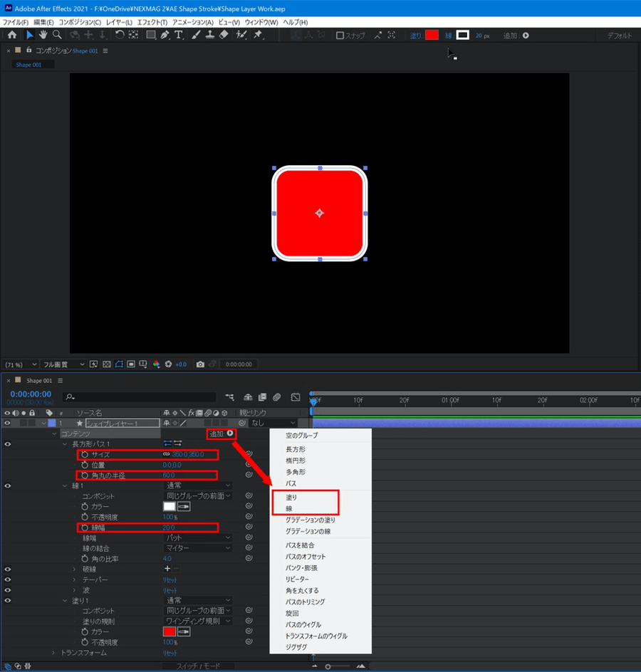This screenshot has height=672, width=641.
Task: Choose 塗り from the add menu
Action: [x=291, y=498]
